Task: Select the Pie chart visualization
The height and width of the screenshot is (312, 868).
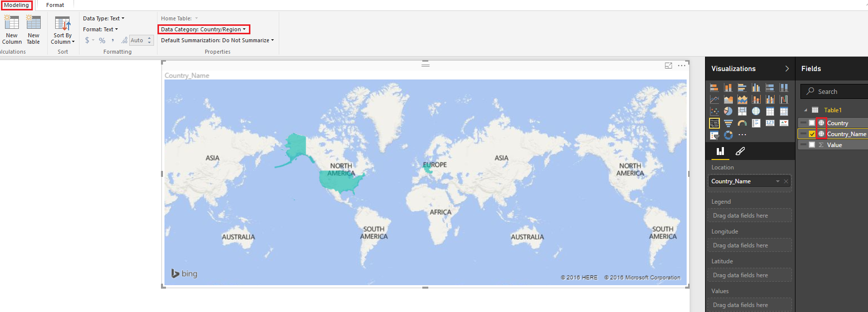Action: 728,111
